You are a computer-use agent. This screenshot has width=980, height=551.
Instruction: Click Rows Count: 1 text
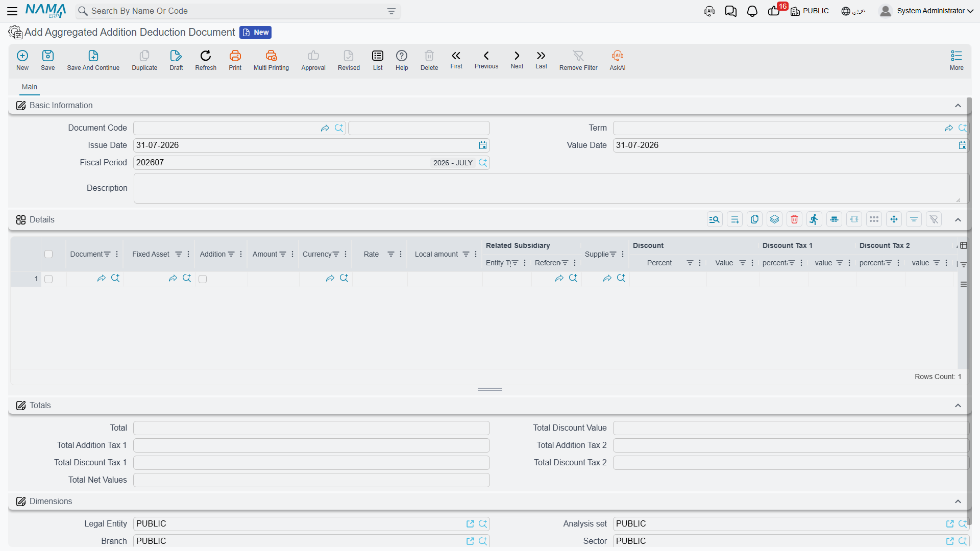pyautogui.click(x=938, y=377)
